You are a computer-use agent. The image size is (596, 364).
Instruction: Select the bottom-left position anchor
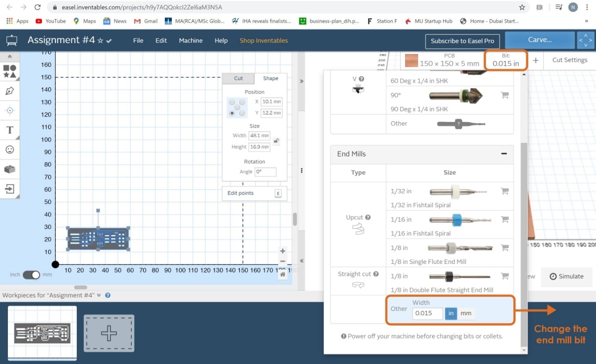click(232, 113)
